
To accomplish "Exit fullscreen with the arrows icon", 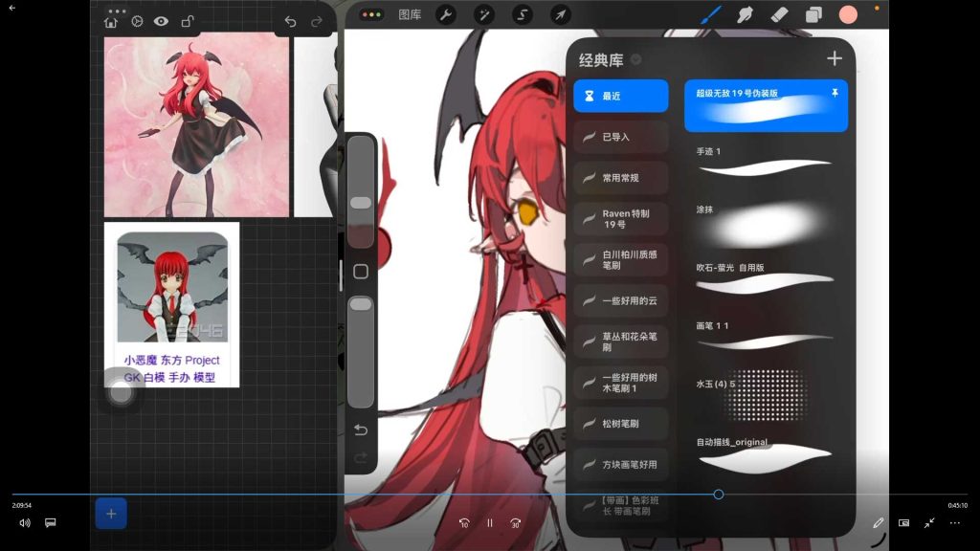I will 929,523.
